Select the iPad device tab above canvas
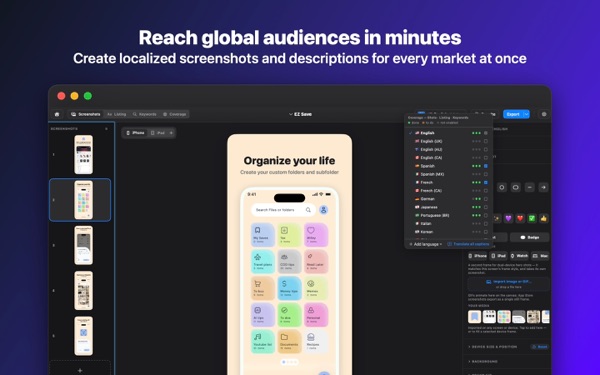The image size is (600, 375). pos(158,133)
